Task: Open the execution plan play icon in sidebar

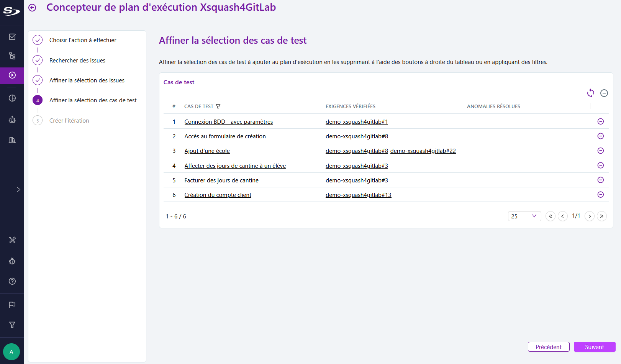Action: 12,75
